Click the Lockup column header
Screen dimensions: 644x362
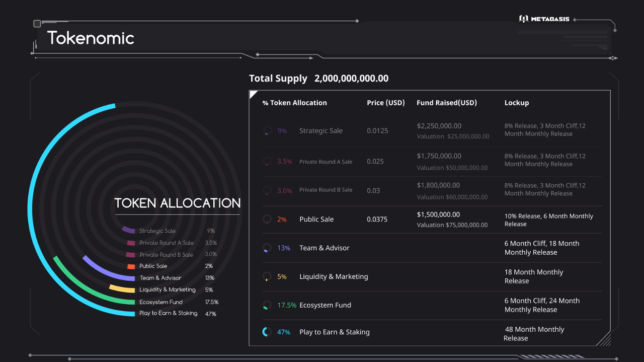pos(517,103)
